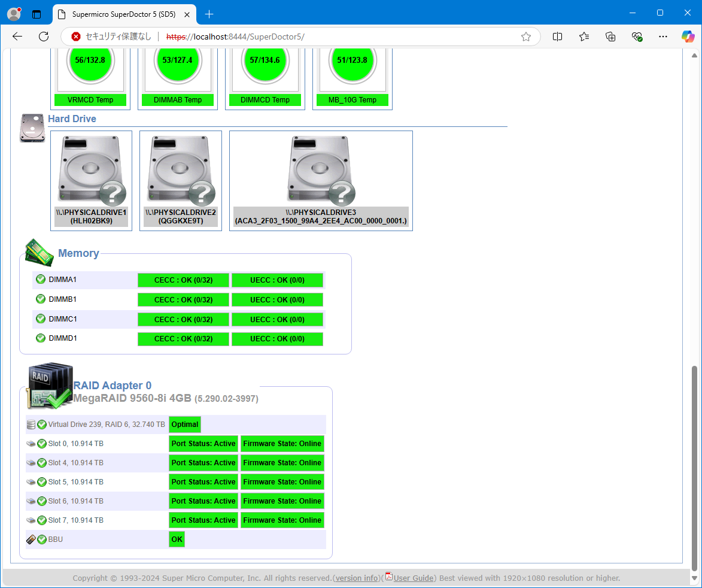Open the Settings and more menu

[663, 37]
